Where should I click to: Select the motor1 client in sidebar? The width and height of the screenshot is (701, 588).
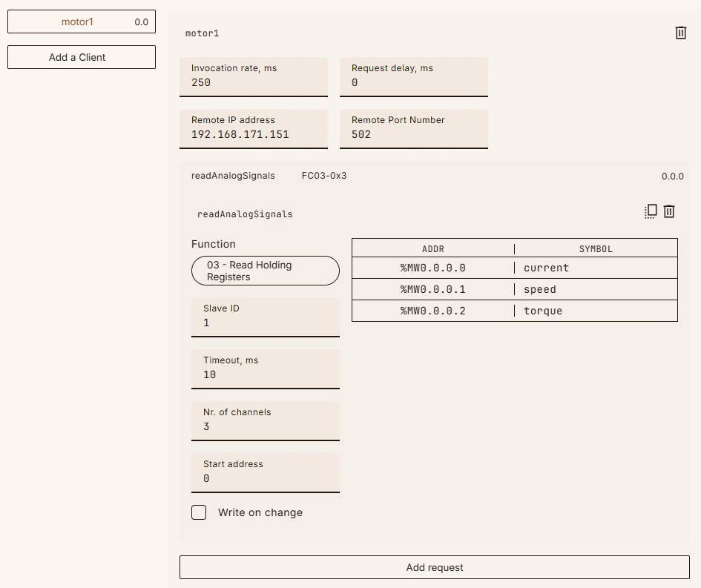pyautogui.click(x=82, y=22)
